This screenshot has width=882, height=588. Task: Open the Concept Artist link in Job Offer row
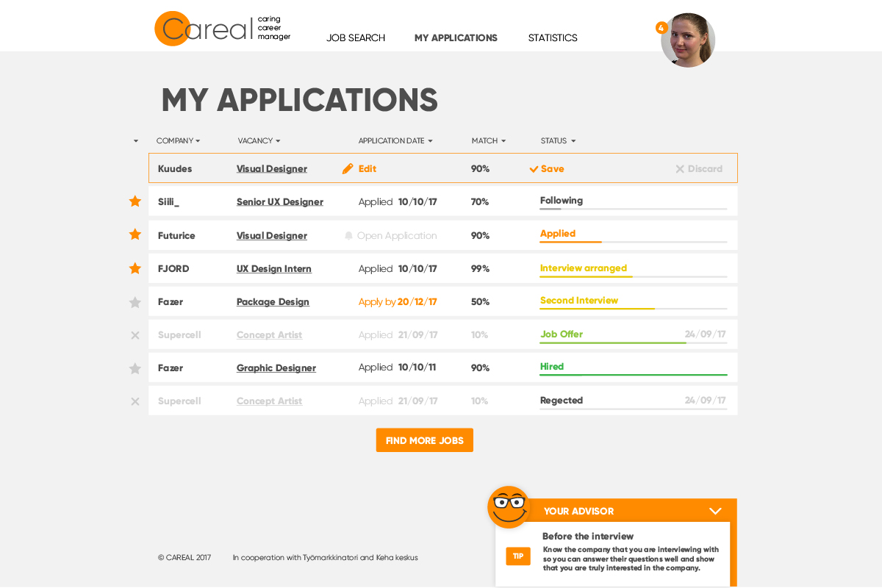coord(270,335)
